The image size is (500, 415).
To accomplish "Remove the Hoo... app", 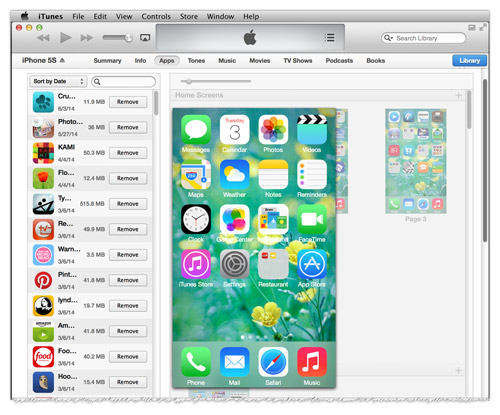I will coord(128,382).
